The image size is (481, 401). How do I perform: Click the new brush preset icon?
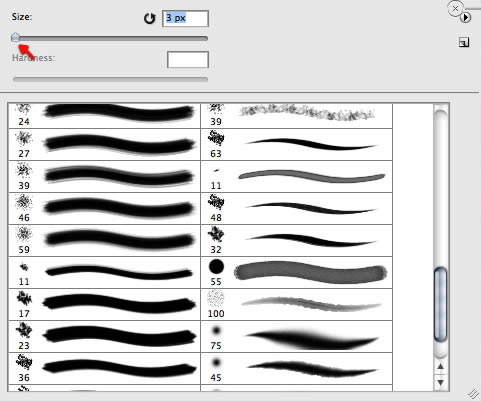(x=464, y=42)
